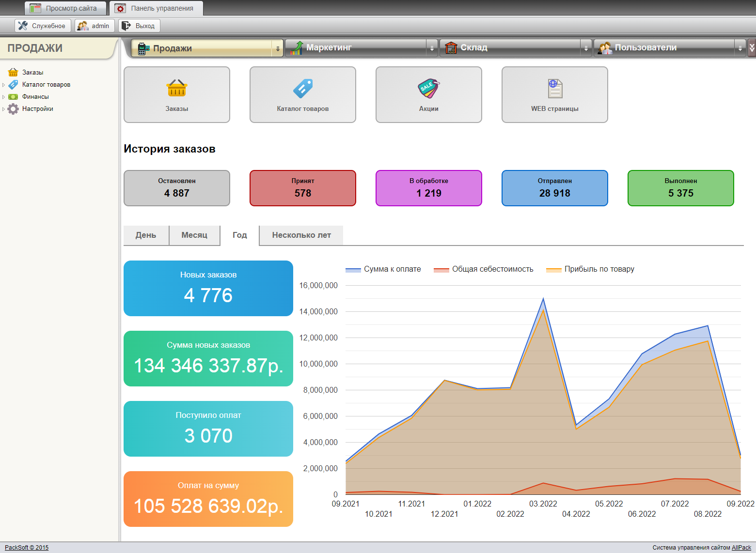
Task: Click the Выход exit icon
Action: coord(126,26)
